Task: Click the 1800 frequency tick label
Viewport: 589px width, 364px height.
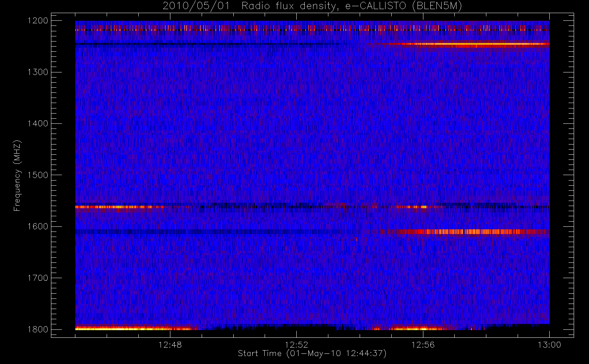Action: [38, 329]
